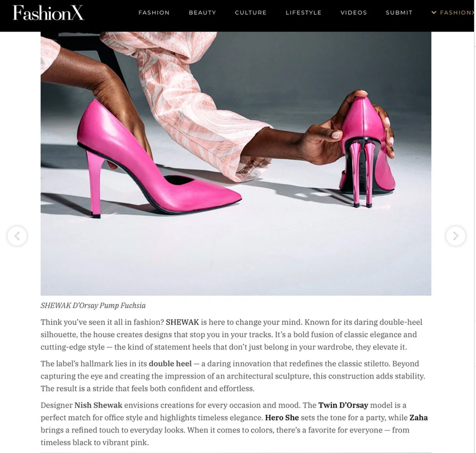Open the FASHION menu

coord(154,13)
